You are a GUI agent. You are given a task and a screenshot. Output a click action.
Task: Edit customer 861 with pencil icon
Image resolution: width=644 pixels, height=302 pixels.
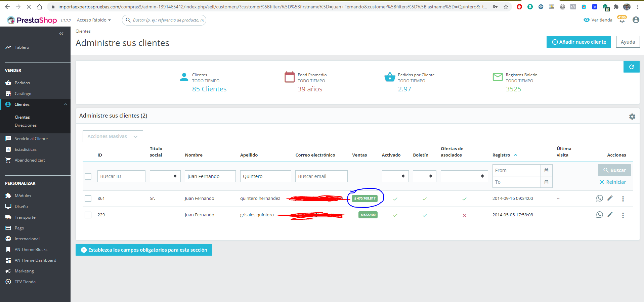(x=610, y=198)
